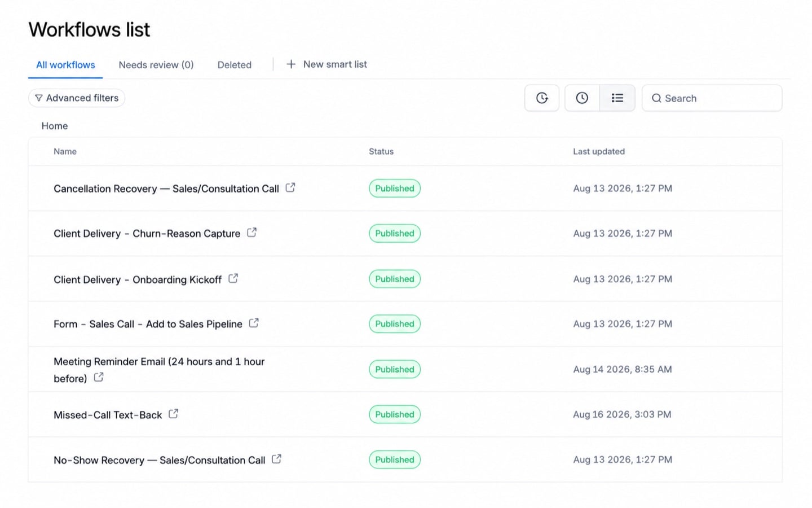This screenshot has height=508, width=812.
Task: Click Published badge for No-Show Recovery
Action: tap(395, 459)
